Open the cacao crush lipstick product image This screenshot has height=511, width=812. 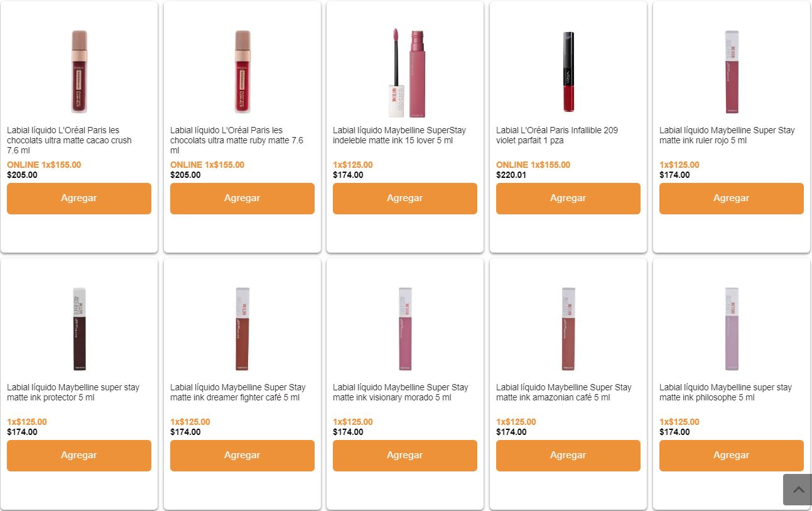click(79, 72)
